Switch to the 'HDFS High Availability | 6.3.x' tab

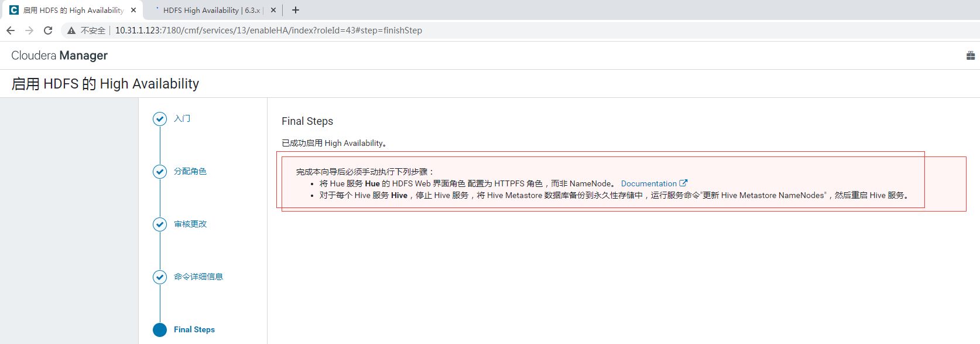pos(212,10)
